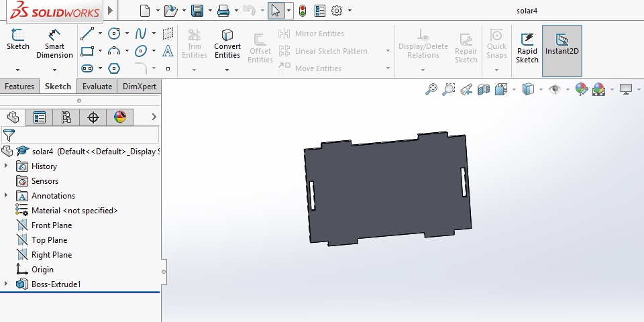Select the Polygon sketch tool
This screenshot has width=644, height=322.
(x=114, y=68)
